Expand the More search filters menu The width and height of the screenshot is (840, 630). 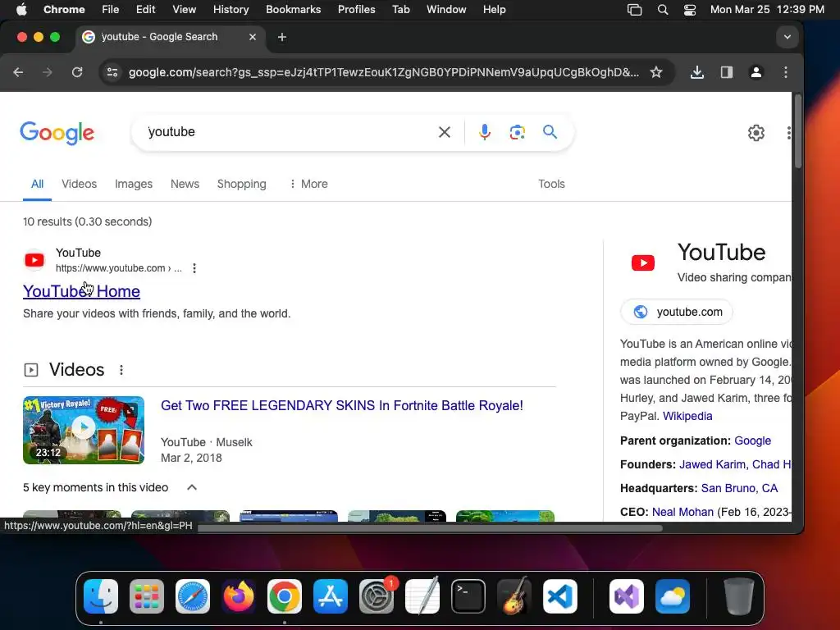[x=308, y=184]
